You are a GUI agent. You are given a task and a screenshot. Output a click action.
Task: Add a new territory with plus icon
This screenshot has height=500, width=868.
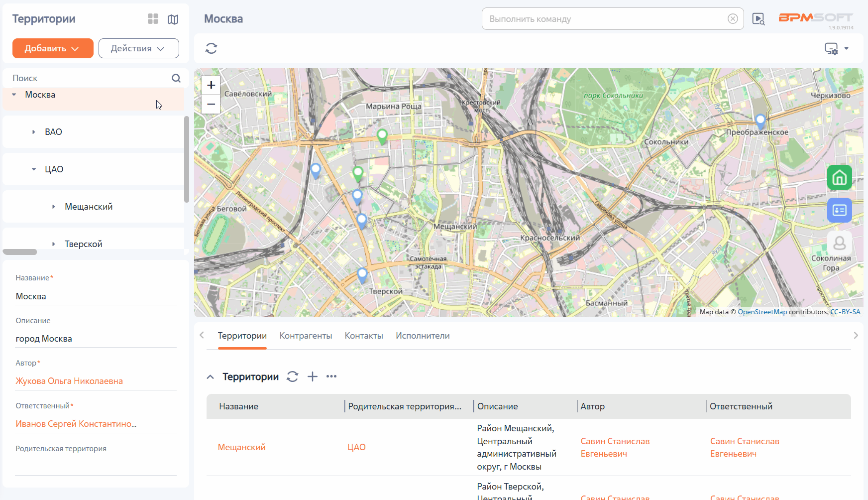coord(313,376)
